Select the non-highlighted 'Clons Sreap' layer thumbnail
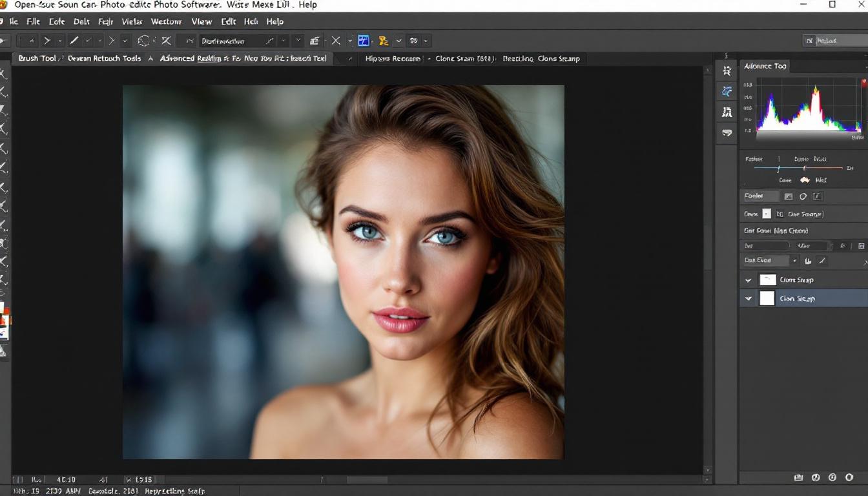 (767, 280)
